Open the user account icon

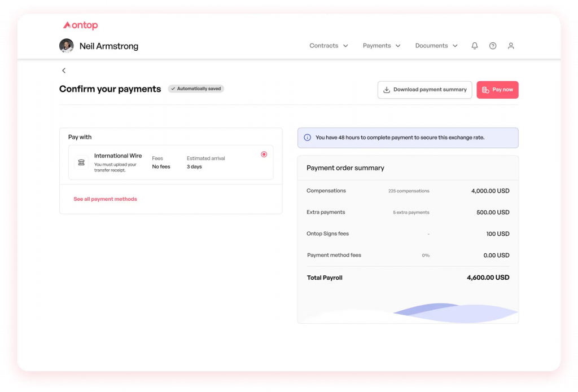510,46
